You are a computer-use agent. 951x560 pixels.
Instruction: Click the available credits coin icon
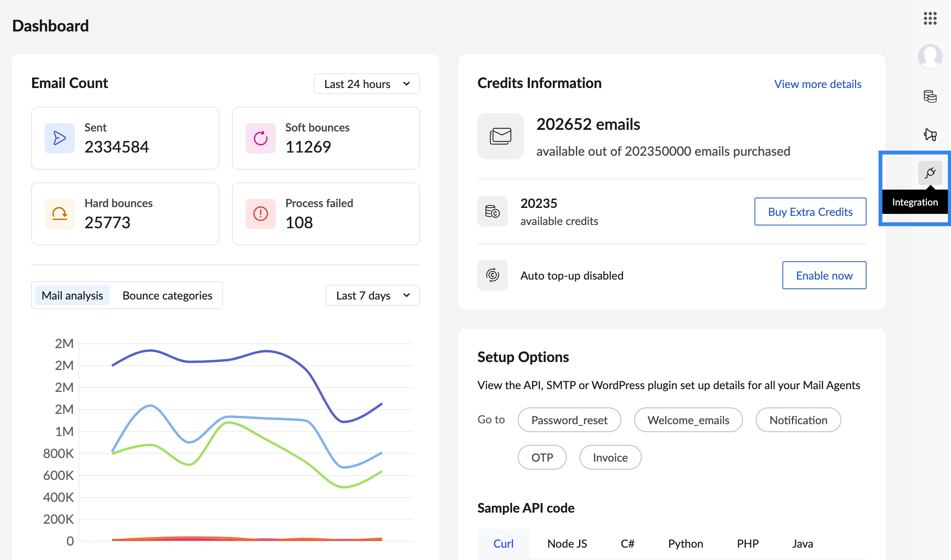point(493,211)
